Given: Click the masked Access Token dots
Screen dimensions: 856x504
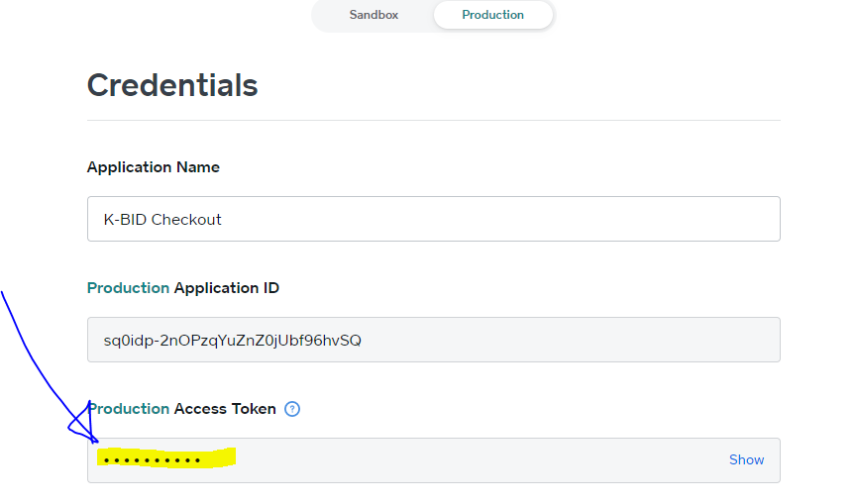Looking at the screenshot, I should (x=152, y=460).
